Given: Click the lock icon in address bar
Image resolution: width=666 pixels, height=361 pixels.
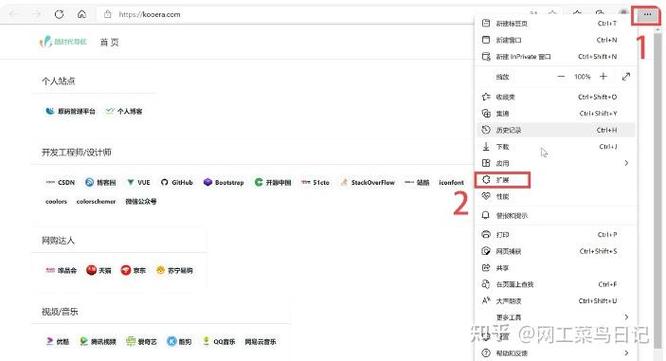Looking at the screenshot, I should pos(108,14).
